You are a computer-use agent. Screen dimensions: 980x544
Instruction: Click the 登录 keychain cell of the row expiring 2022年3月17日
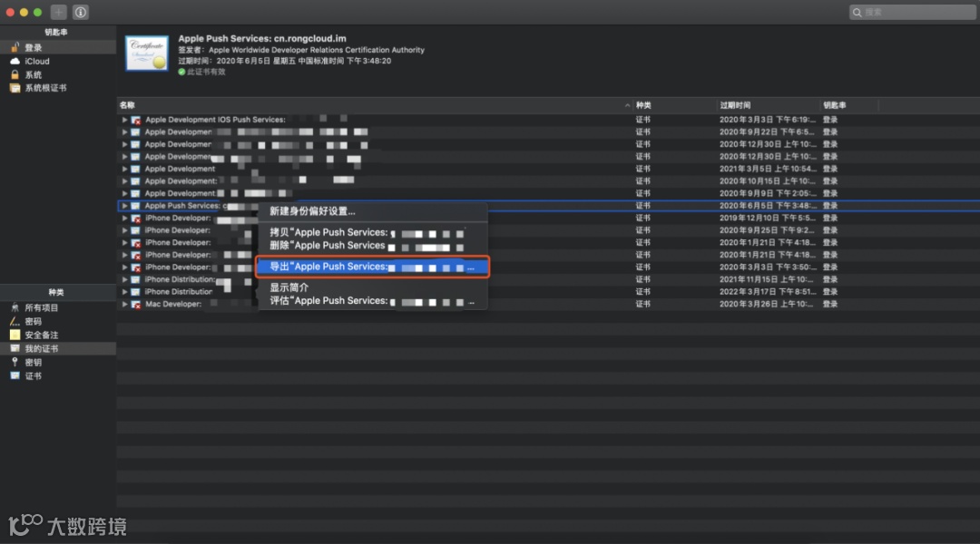(x=830, y=292)
